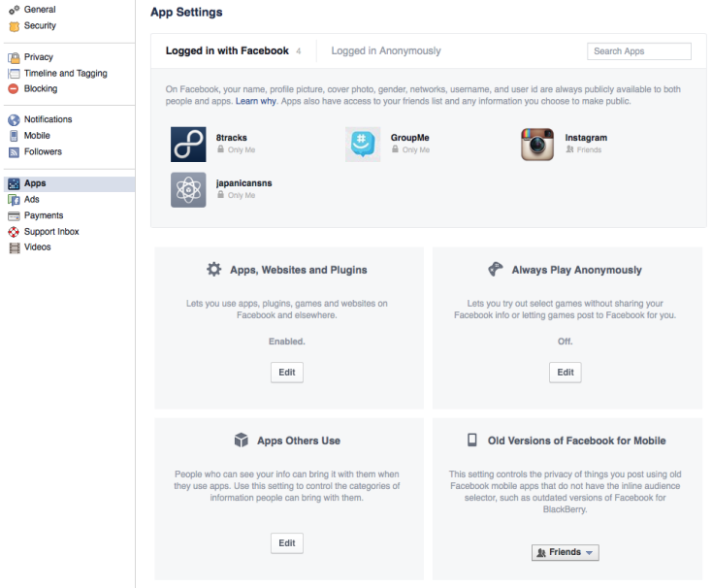Screen dimensions: 712x588
Task: Click the Search Apps input field
Action: pyautogui.click(x=638, y=51)
